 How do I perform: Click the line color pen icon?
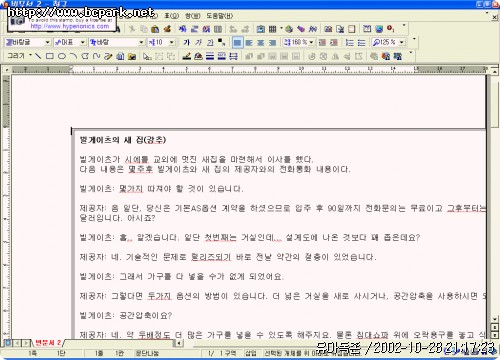[x=187, y=56]
